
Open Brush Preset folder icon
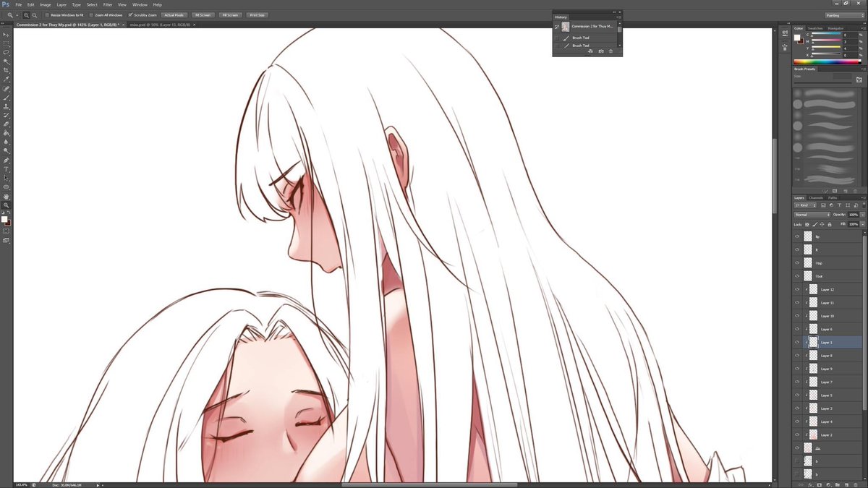click(859, 80)
